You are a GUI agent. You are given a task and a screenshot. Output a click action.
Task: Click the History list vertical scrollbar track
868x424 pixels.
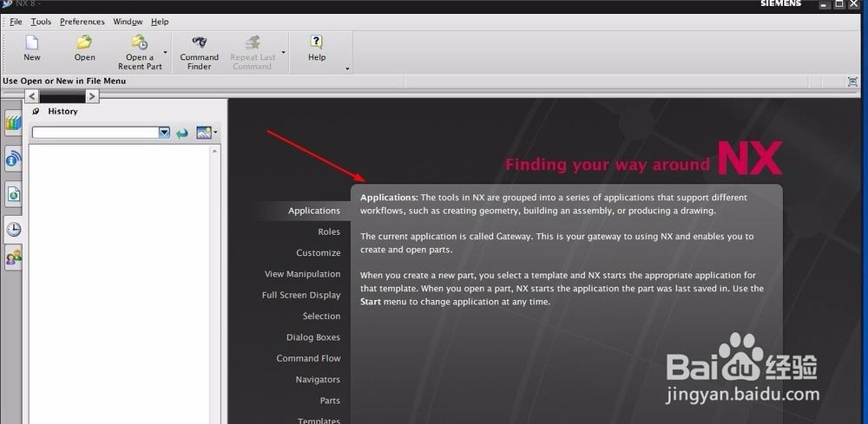[214, 288]
